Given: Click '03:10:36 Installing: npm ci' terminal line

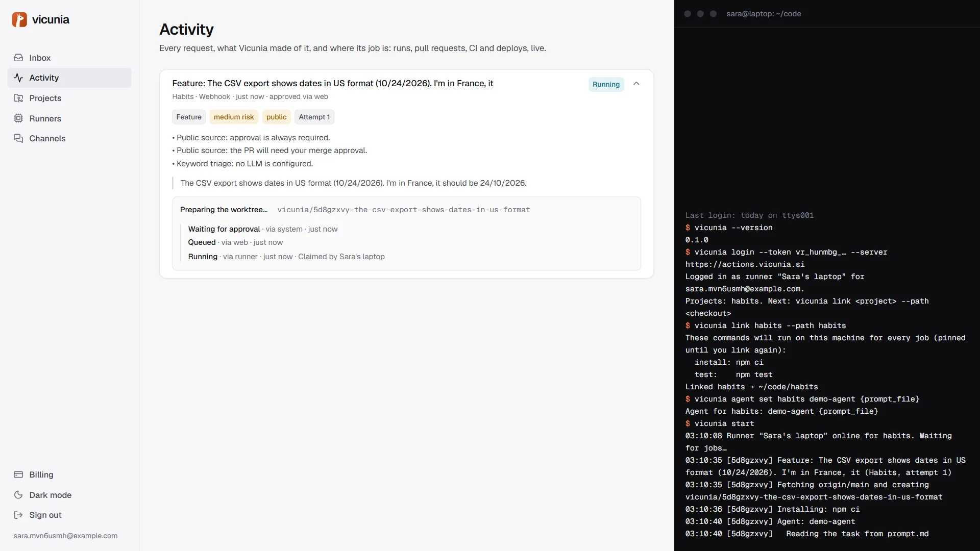Looking at the screenshot, I should 773,509.
